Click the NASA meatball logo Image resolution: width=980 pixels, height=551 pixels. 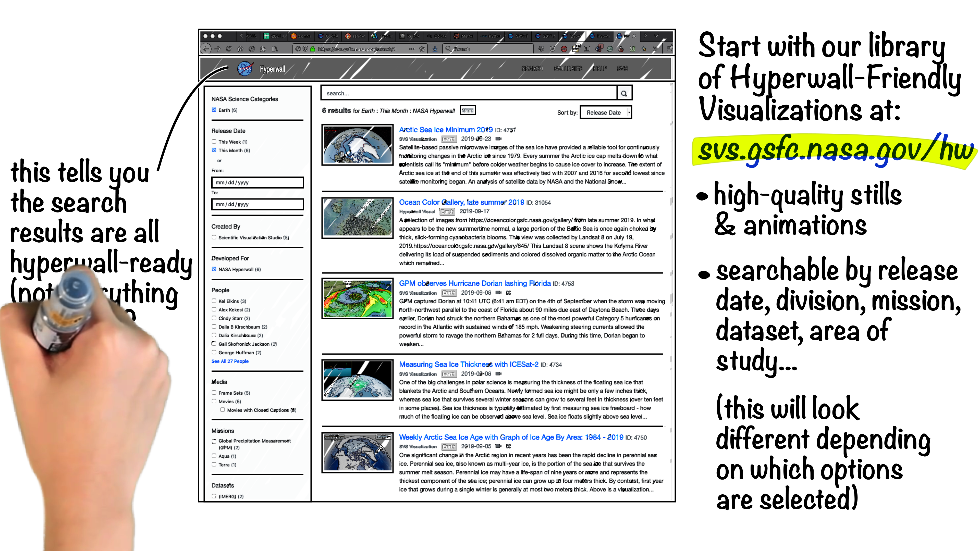[x=245, y=68]
